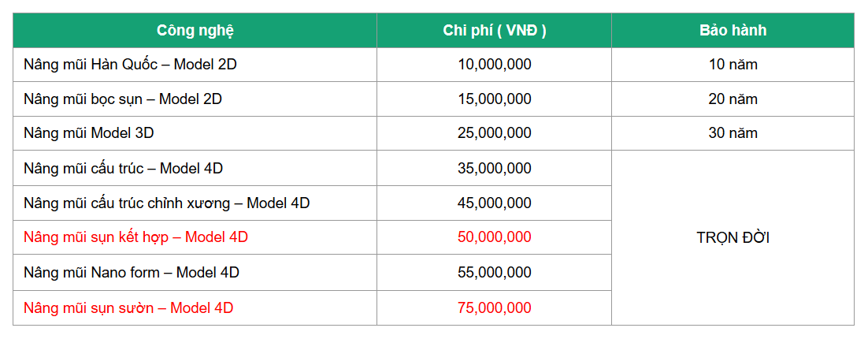
Task: Click "Nâng mũi Nano form – Model 4D"
Action: tap(131, 273)
